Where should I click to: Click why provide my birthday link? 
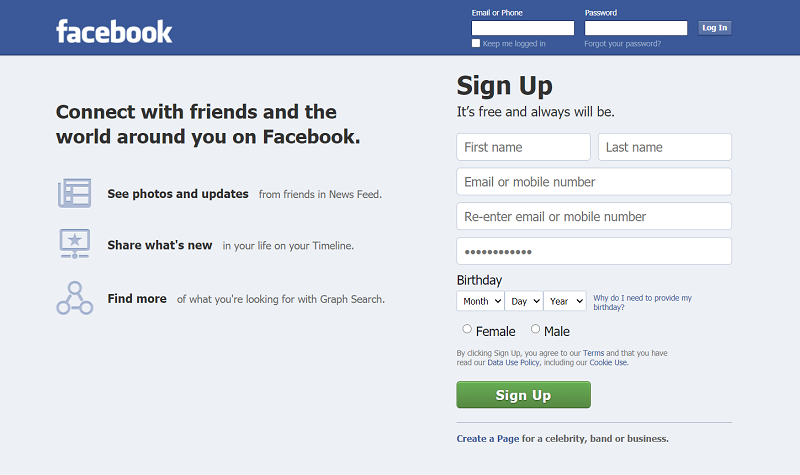click(641, 302)
